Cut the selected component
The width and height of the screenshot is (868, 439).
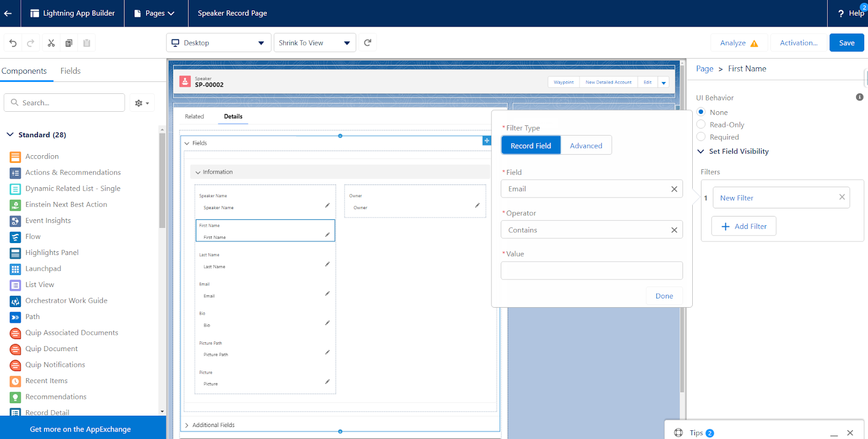pos(51,43)
